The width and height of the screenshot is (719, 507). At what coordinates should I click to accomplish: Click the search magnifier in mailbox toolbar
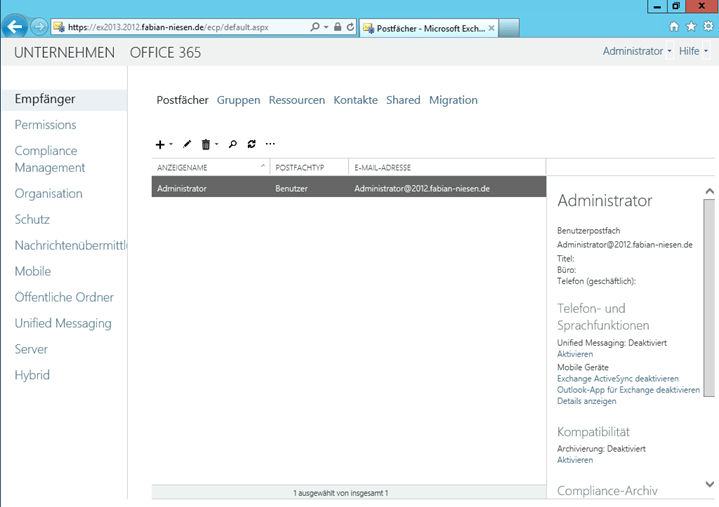pos(233,144)
